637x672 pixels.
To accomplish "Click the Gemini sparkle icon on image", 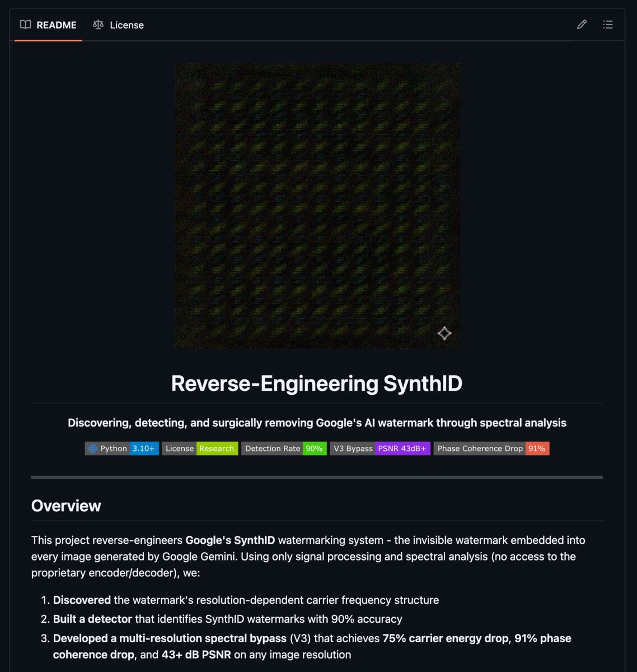I will (444, 334).
